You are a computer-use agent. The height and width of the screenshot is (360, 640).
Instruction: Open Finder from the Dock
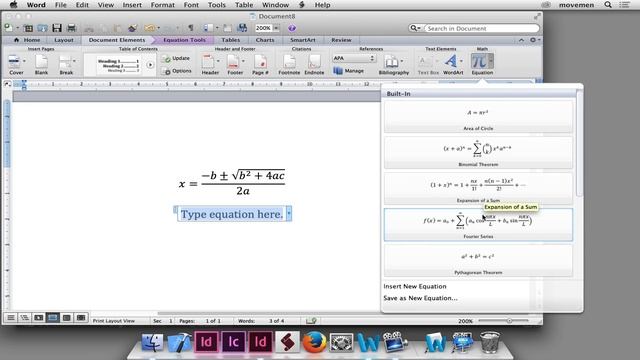[x=152, y=342]
